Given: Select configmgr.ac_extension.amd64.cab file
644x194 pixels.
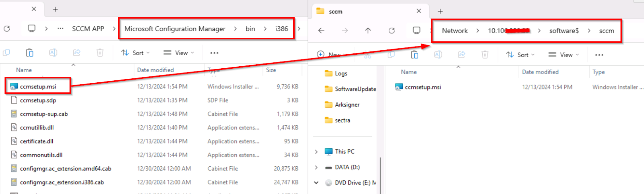Looking at the screenshot, I should [x=65, y=168].
